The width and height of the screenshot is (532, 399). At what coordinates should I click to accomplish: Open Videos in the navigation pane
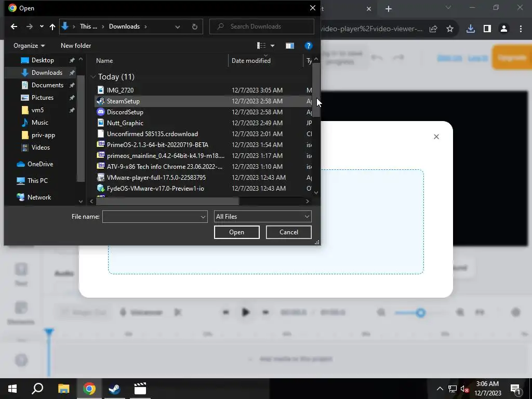(41, 147)
